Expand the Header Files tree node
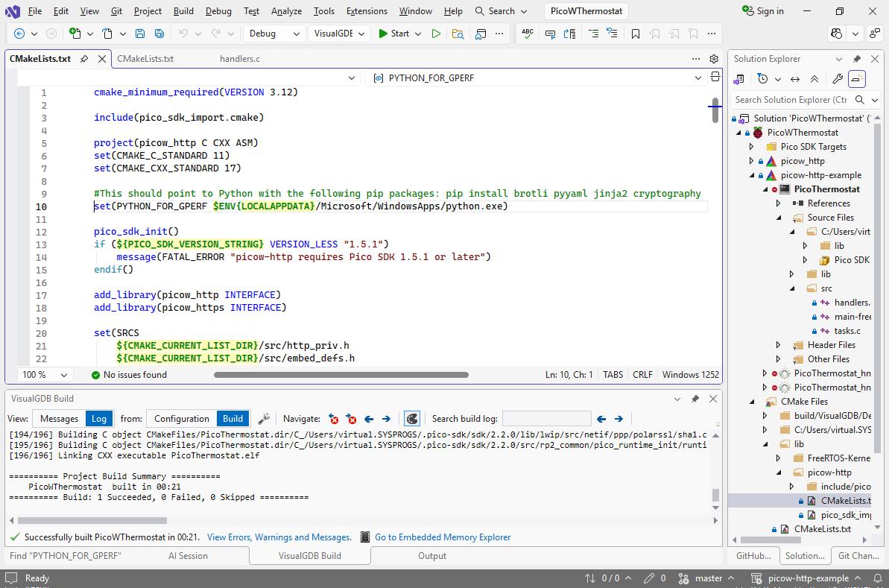This screenshot has height=588, width=889. pyautogui.click(x=779, y=345)
